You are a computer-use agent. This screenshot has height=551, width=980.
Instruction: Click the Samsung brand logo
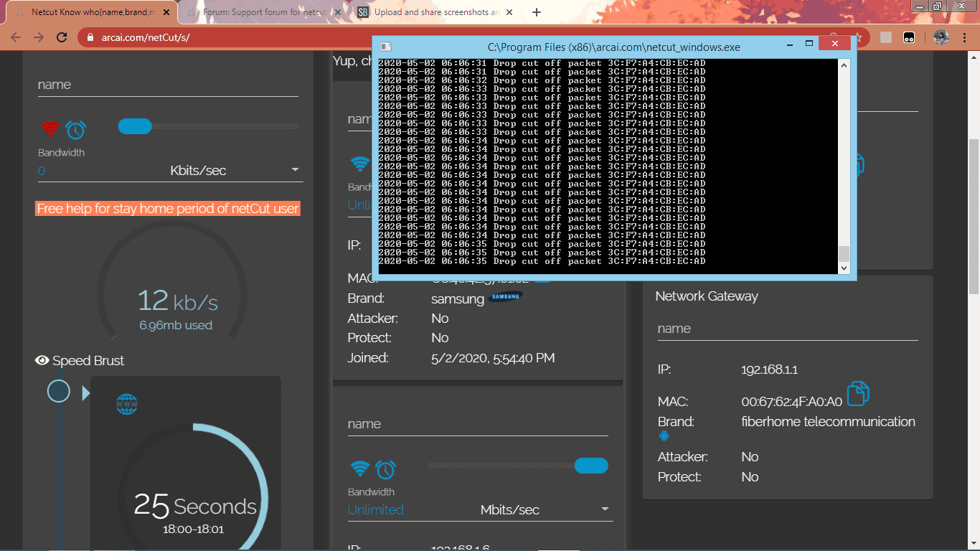506,296
